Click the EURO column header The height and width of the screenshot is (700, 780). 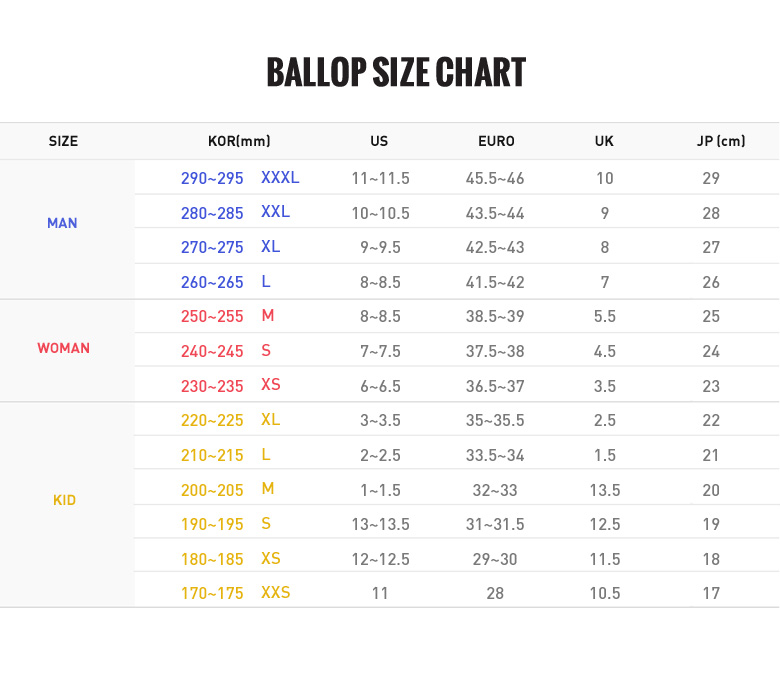click(496, 142)
